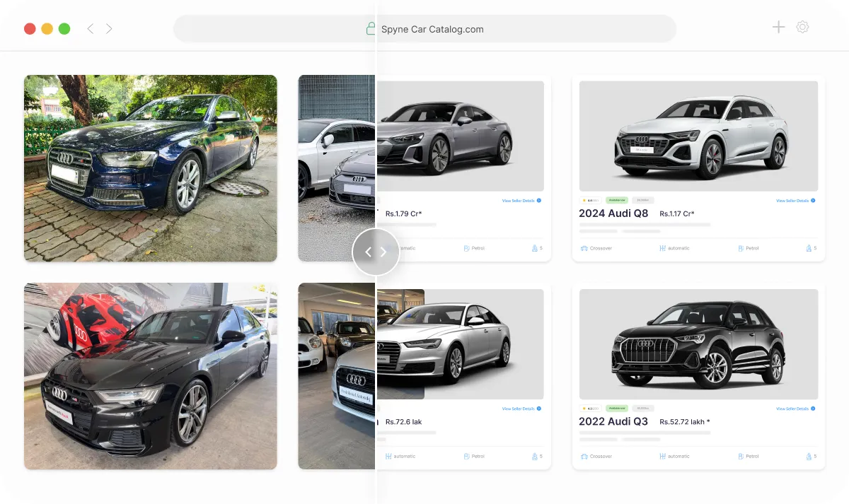Open View Seller Details on Audi Q8
The width and height of the screenshot is (849, 504).
click(x=795, y=201)
